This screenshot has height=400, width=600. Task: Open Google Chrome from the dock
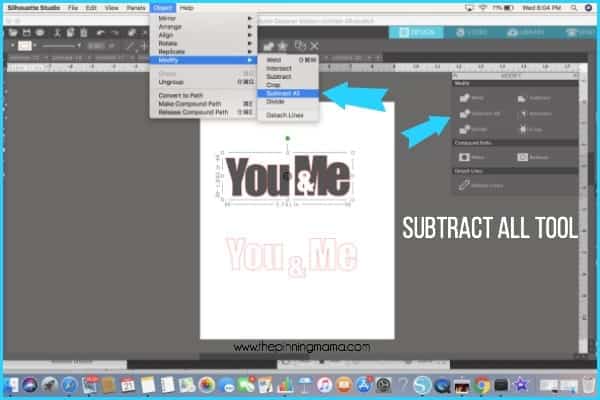coord(482,385)
